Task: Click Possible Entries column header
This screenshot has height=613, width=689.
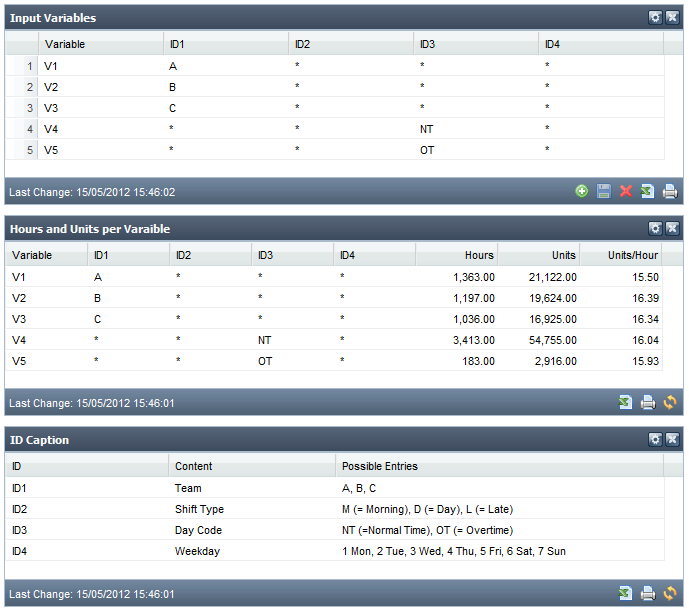Action: pos(500,466)
